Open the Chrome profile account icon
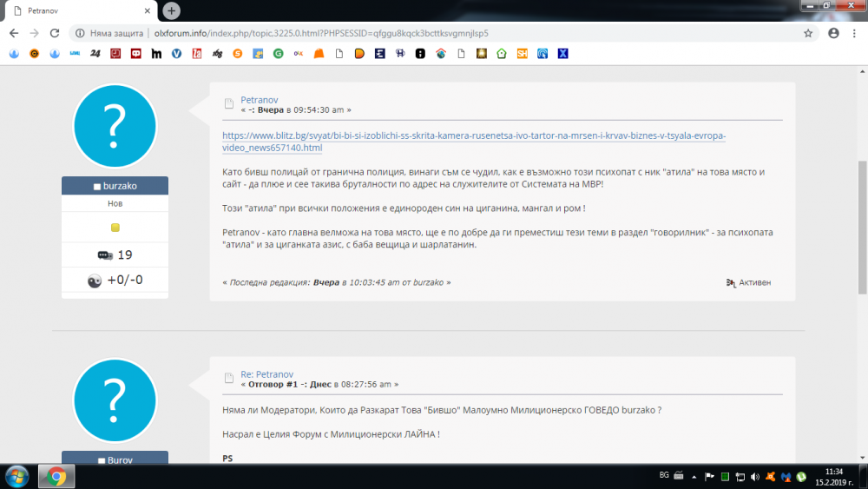 (x=833, y=33)
